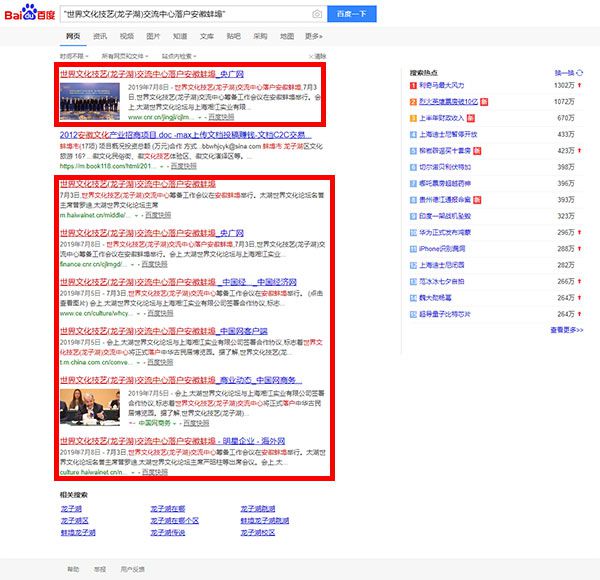Switch to the 资讯 tab
600x580 pixels.
click(x=100, y=36)
